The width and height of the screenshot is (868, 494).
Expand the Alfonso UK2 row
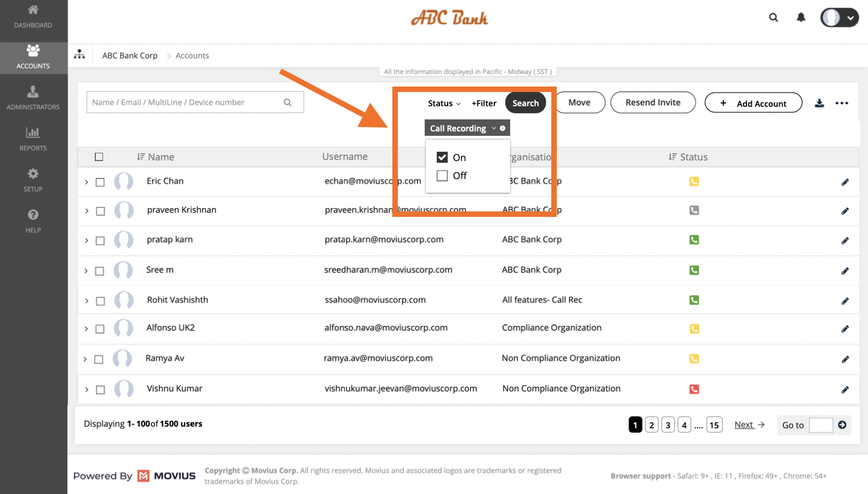coord(86,329)
